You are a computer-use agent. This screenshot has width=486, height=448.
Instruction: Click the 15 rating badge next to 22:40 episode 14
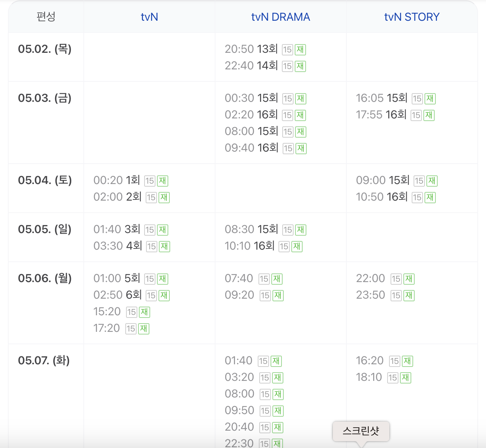click(287, 66)
